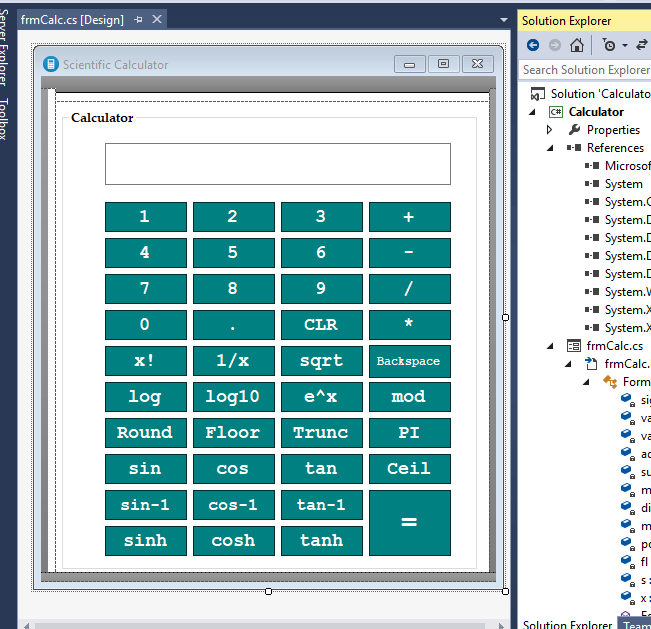
Task: Select the PI button
Action: coord(410,433)
